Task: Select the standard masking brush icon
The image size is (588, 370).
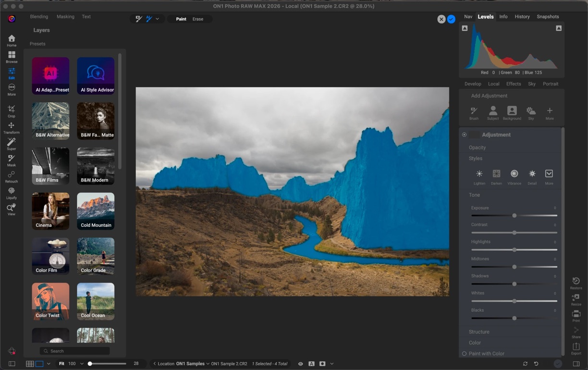Action: 138,19
